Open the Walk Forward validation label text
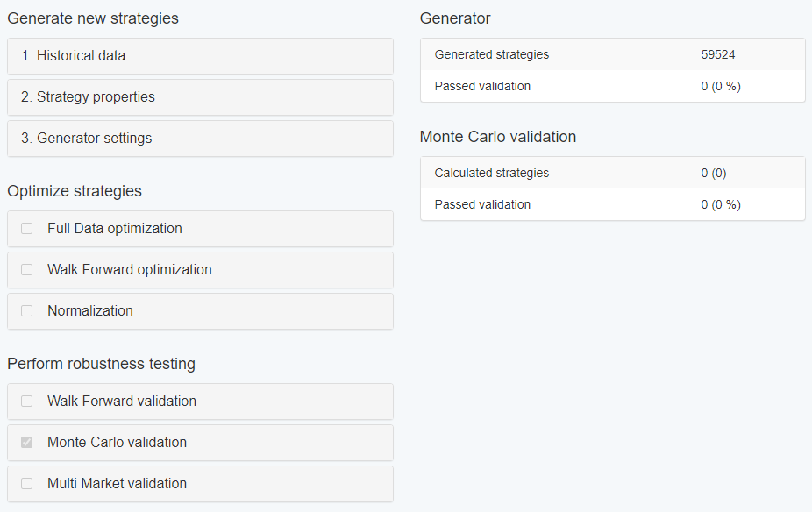Screen dimensions: 812x512 pyautogui.click(x=122, y=402)
